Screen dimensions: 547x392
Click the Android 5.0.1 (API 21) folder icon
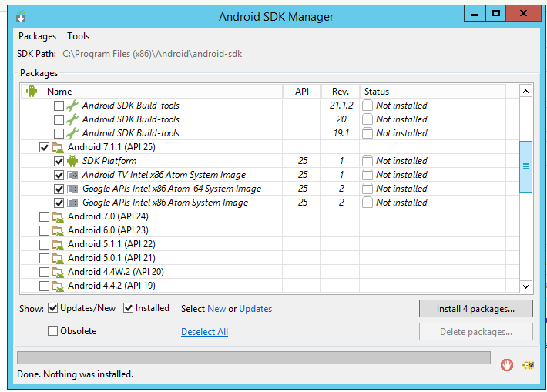[x=58, y=259]
